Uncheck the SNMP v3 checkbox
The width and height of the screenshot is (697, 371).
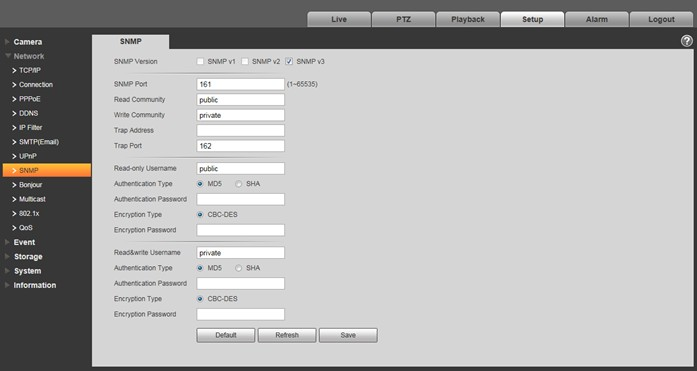pos(289,61)
